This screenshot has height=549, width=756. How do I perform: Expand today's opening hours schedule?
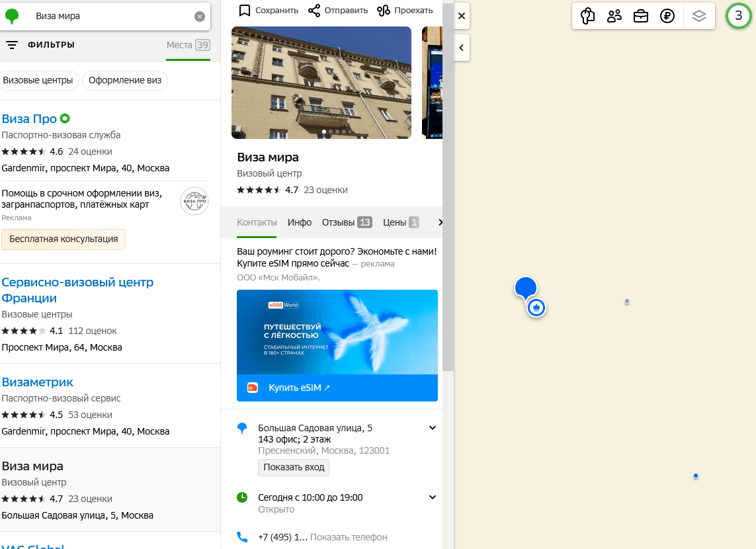point(433,497)
